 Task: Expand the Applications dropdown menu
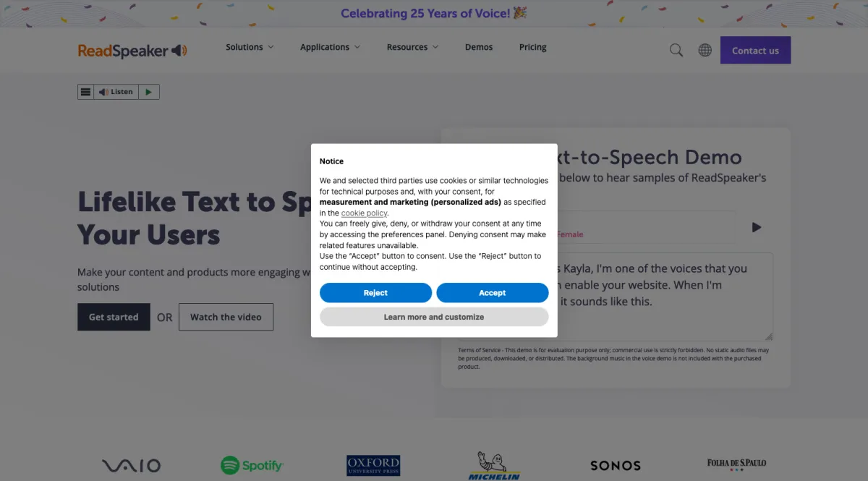coord(330,47)
